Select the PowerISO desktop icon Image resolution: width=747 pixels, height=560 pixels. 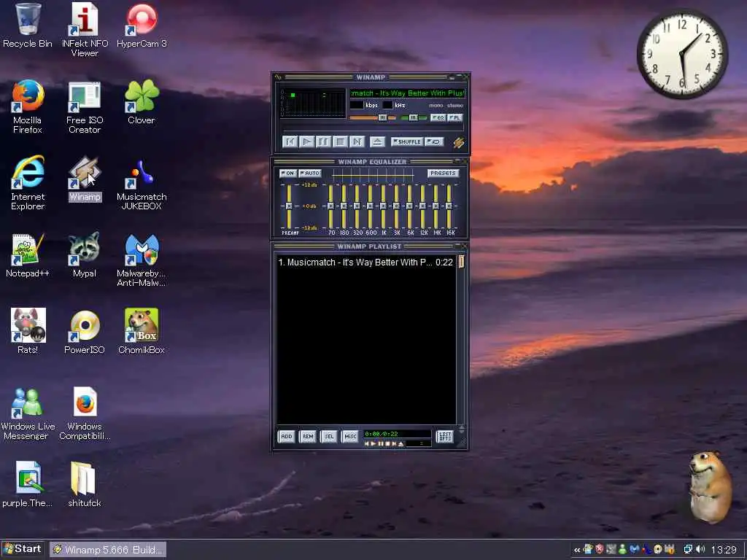[85, 331]
